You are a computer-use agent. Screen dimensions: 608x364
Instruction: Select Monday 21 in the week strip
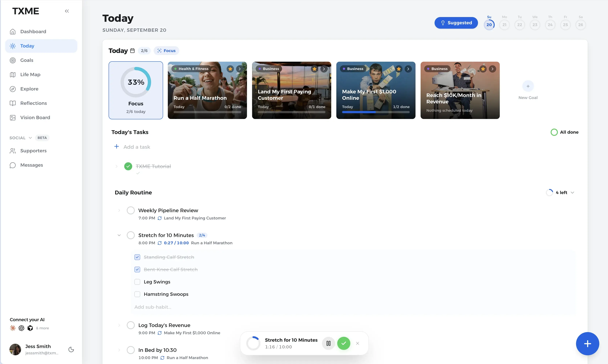504,24
